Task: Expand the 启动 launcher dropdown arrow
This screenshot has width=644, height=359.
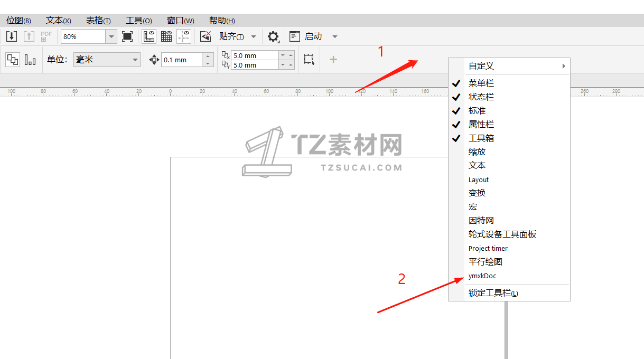Action: [x=334, y=36]
